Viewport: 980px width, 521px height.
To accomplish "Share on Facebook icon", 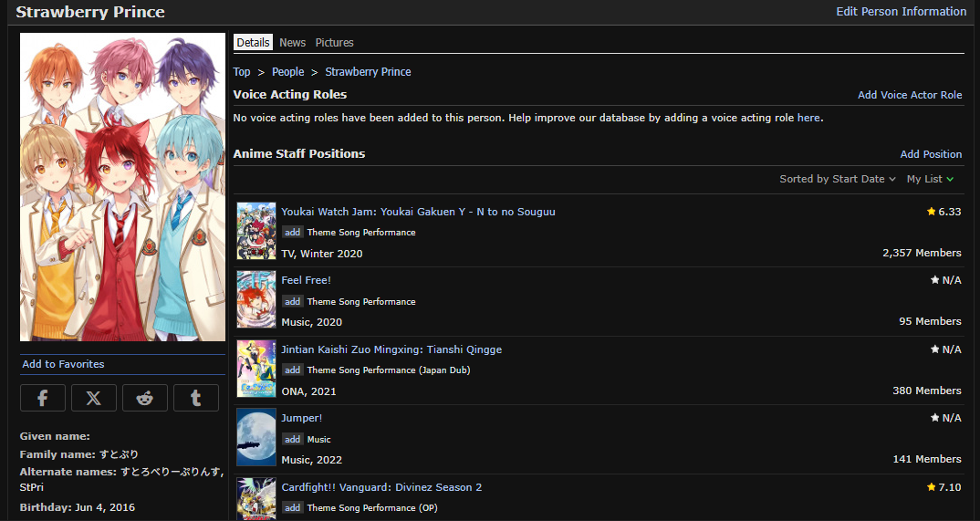I will coord(43,398).
